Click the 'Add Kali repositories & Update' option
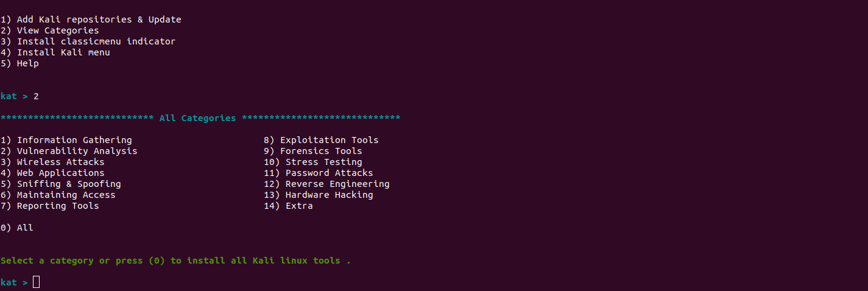Screen dimensions: 868x291 91,19
